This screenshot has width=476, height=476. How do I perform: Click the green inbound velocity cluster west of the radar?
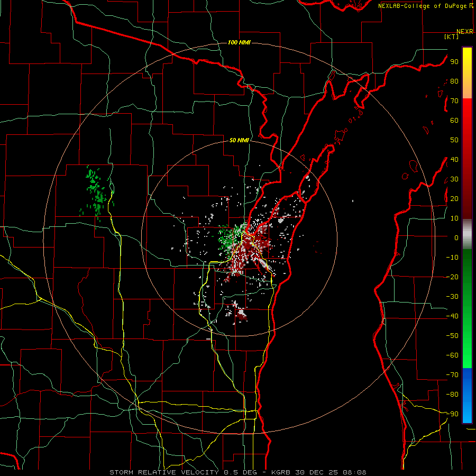pyautogui.click(x=226, y=239)
